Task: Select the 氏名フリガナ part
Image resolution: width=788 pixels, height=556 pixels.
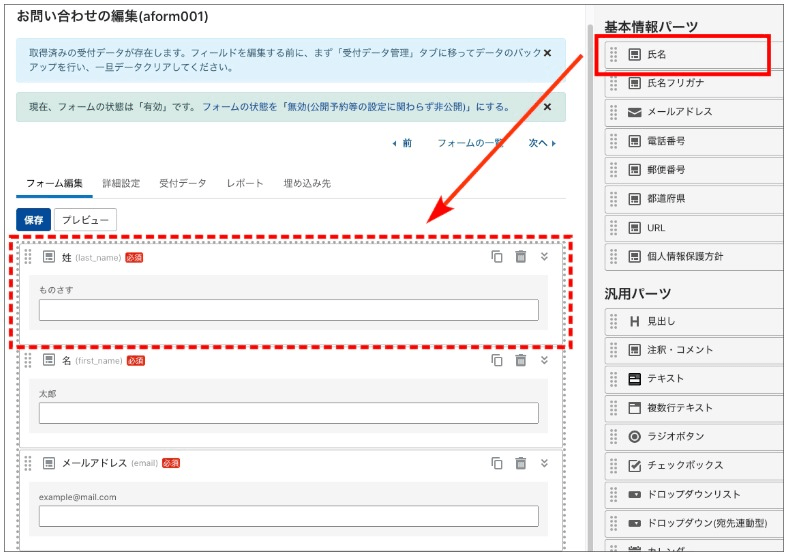Action: point(694,83)
